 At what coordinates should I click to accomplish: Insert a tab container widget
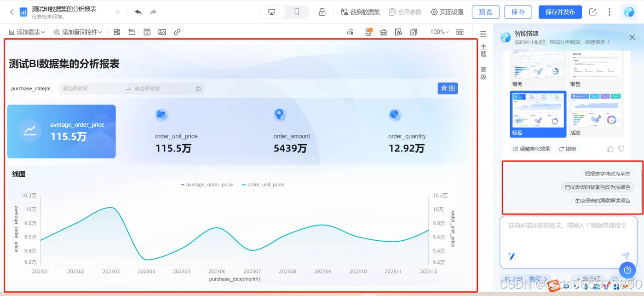(132, 32)
